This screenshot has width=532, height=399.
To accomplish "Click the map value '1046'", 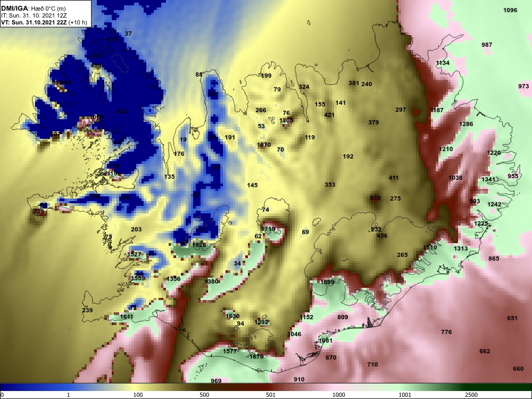I will 294,334.
